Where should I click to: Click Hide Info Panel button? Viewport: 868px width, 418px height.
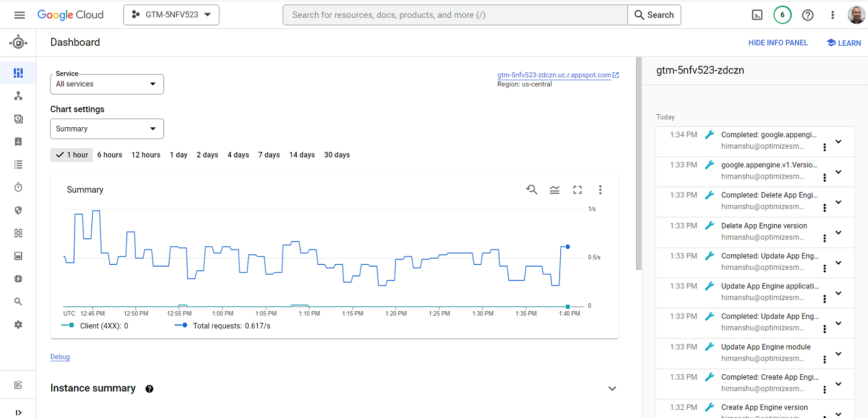tap(777, 43)
